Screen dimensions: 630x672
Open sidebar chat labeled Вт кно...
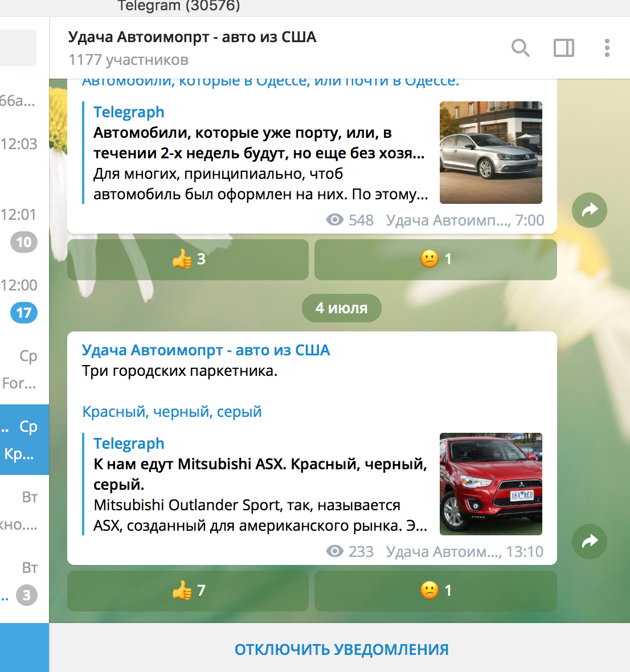tap(24, 510)
